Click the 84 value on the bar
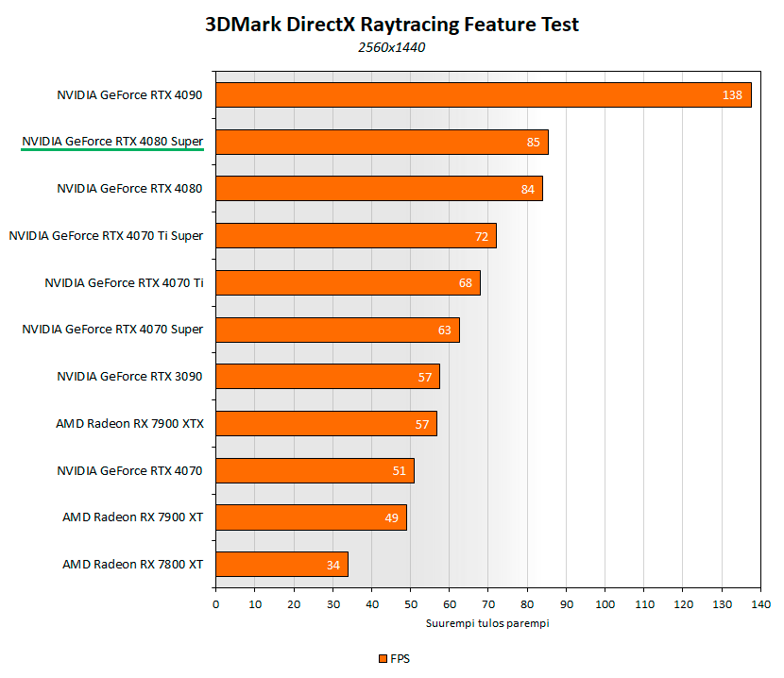 527,189
